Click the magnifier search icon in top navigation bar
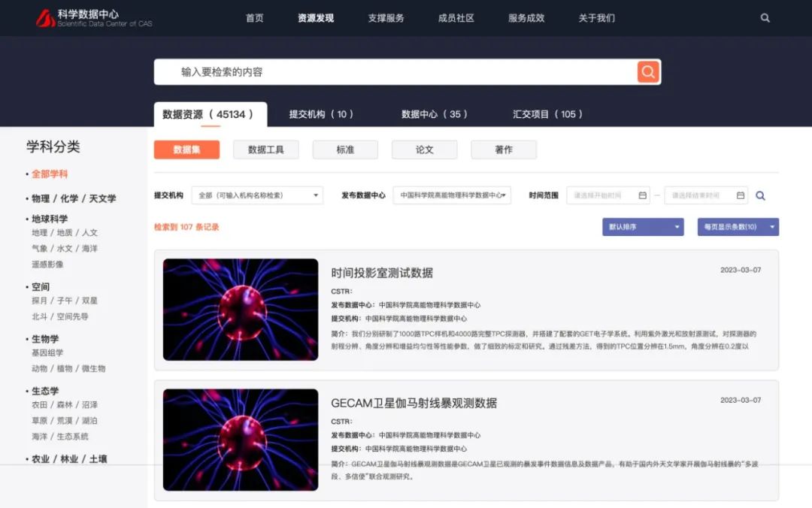The image size is (812, 508). tap(765, 17)
